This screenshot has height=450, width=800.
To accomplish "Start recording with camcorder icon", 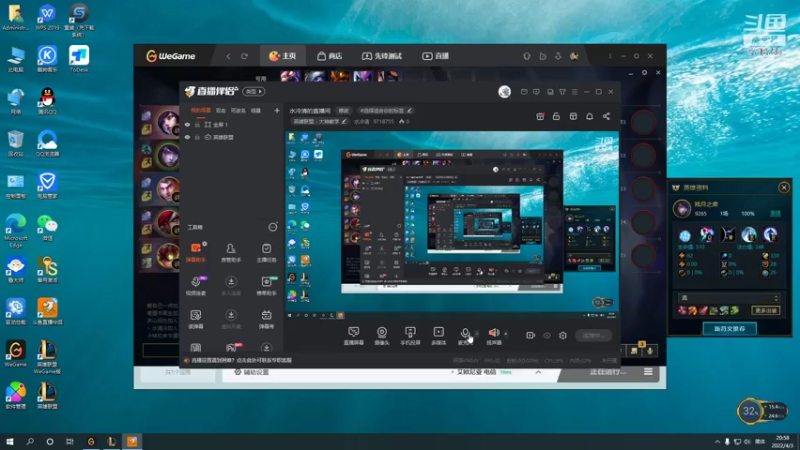I will click(x=531, y=335).
